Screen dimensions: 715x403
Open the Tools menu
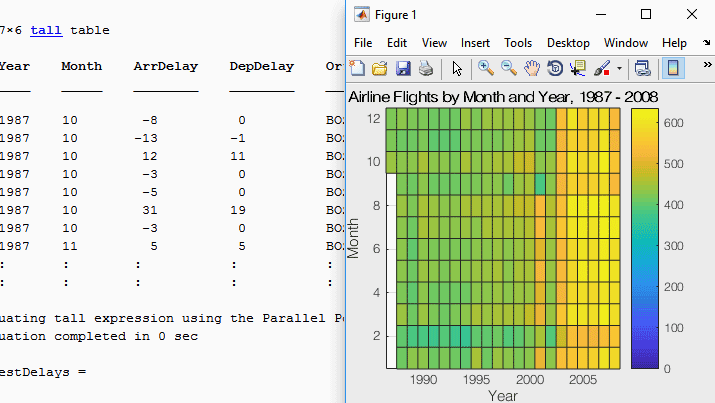(x=518, y=43)
